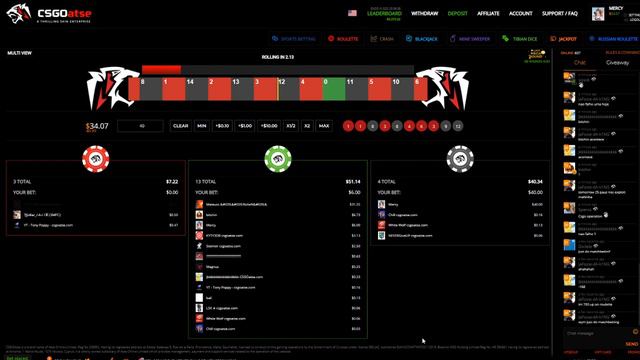
Task: Click the Mercy profile avatar in the header
Action: point(598,14)
